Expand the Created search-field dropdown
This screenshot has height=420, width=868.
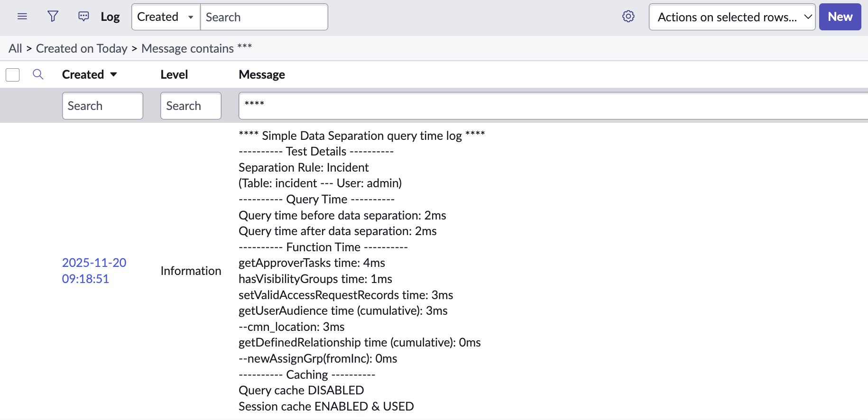(166, 17)
